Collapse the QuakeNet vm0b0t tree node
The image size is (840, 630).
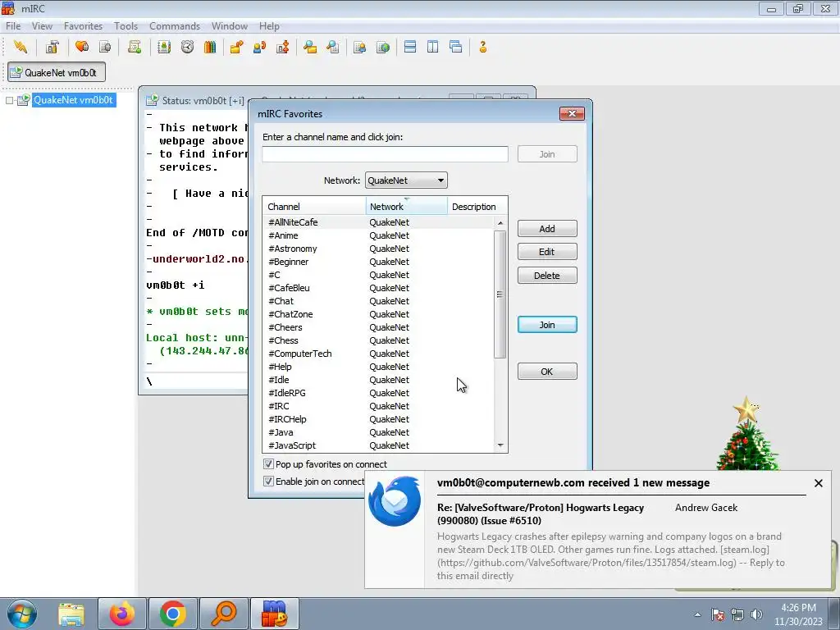coord(9,100)
